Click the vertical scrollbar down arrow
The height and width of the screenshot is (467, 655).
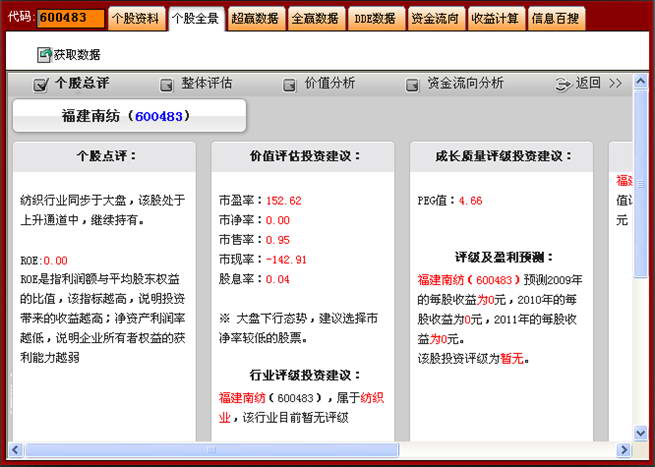point(640,433)
